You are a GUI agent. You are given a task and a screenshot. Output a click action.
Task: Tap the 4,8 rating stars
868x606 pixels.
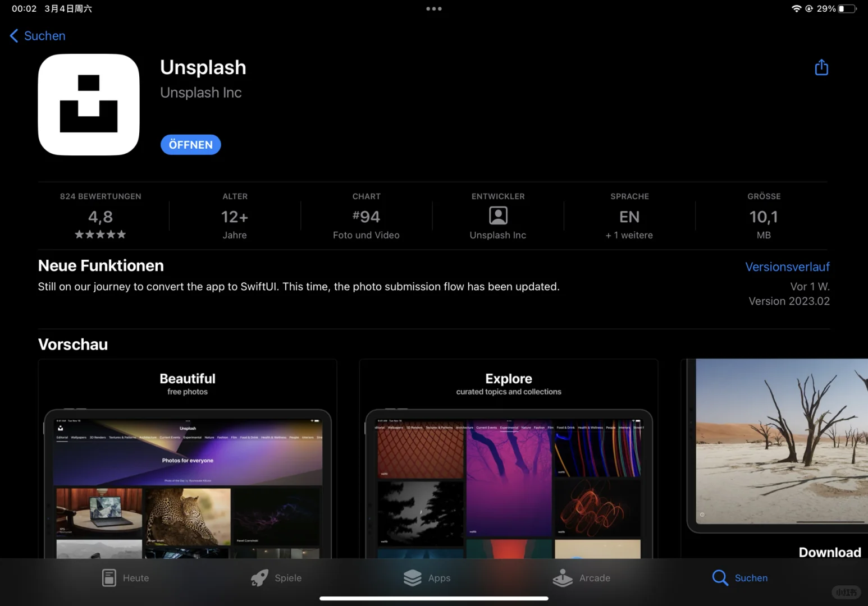(x=100, y=235)
